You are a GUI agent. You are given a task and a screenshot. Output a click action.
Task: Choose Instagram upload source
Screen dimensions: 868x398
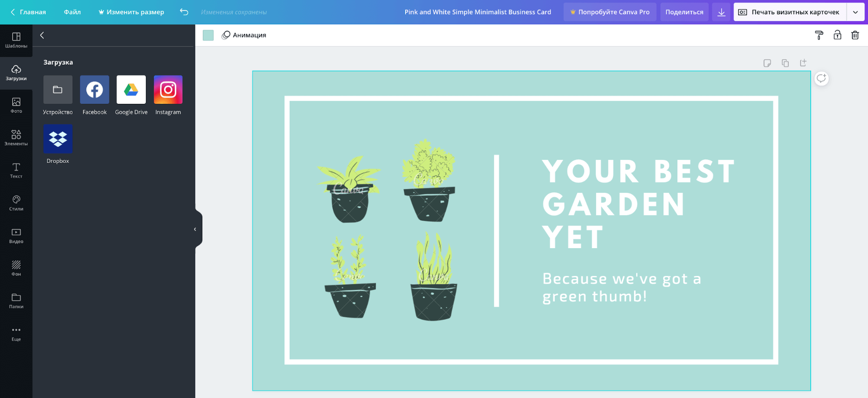pos(168,90)
